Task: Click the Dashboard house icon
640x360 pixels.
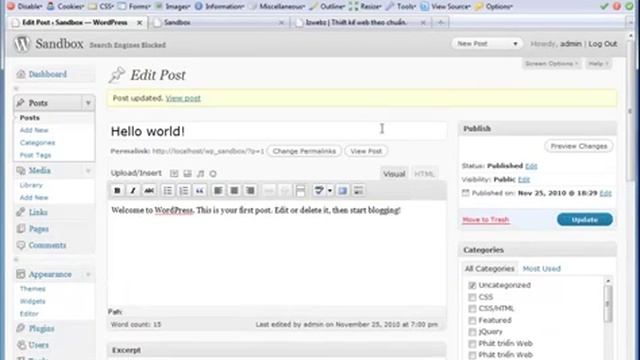Action: (21, 74)
